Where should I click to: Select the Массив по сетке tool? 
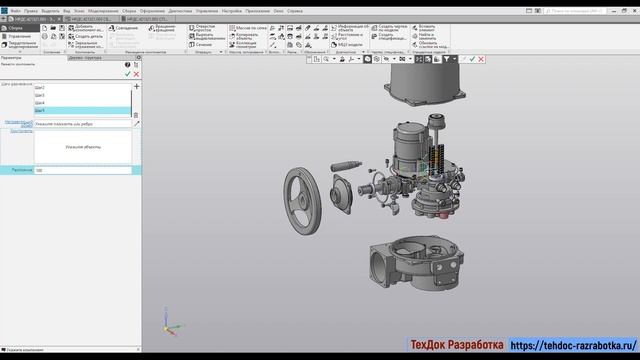point(248,28)
